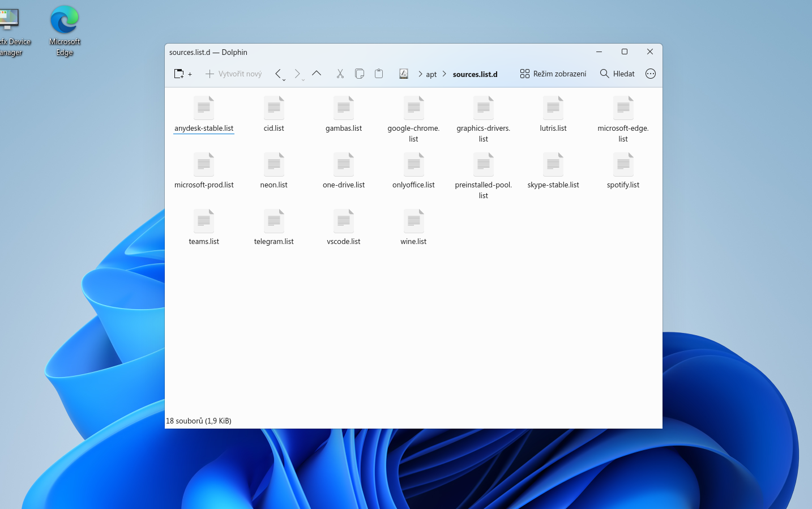
Task: Select the graphics-drivers.list file icon
Action: pyautogui.click(x=484, y=108)
